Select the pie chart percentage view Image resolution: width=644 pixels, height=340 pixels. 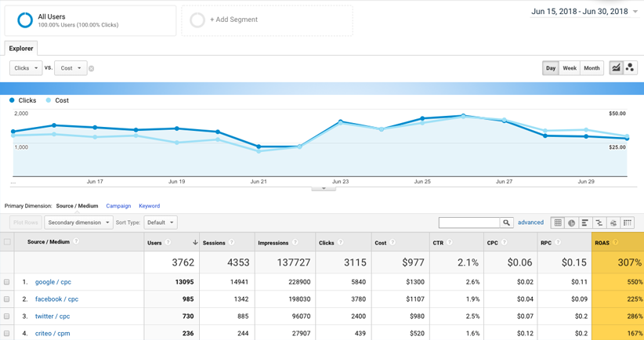coord(572,222)
